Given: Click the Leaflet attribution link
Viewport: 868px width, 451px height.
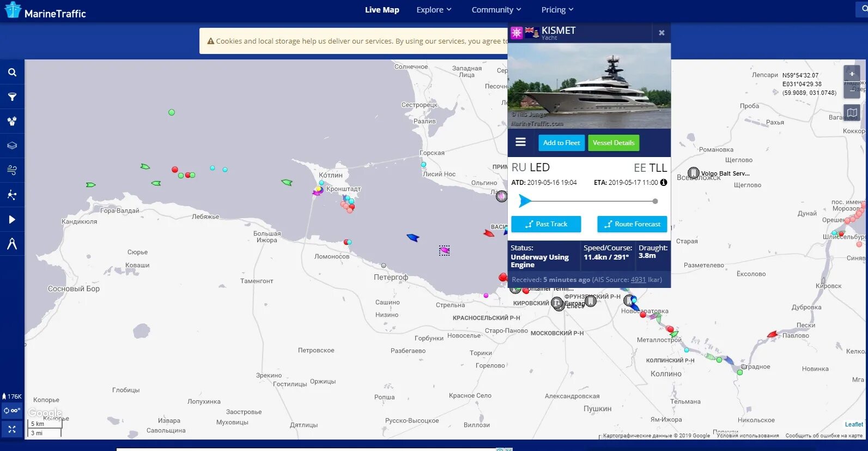Looking at the screenshot, I should click(x=854, y=424).
